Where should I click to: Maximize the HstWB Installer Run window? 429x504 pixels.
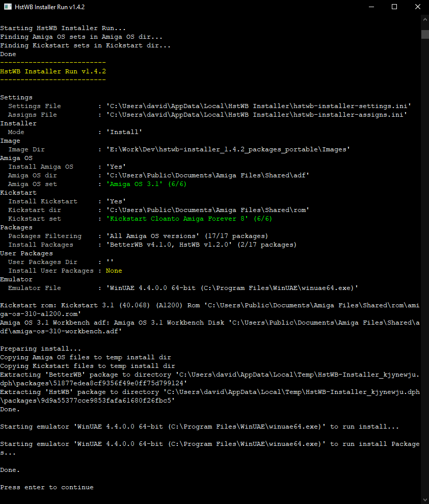(x=394, y=7)
